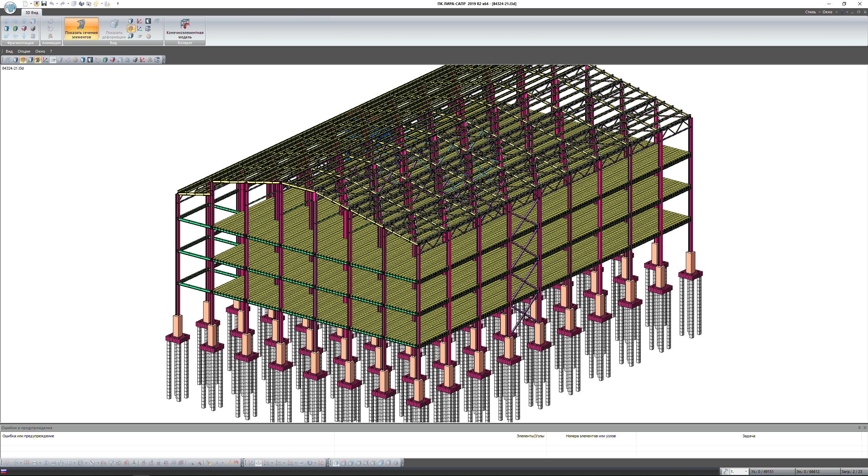The image size is (868, 476).
Task: Open the new document dropdown arrow
Action: coord(31,4)
